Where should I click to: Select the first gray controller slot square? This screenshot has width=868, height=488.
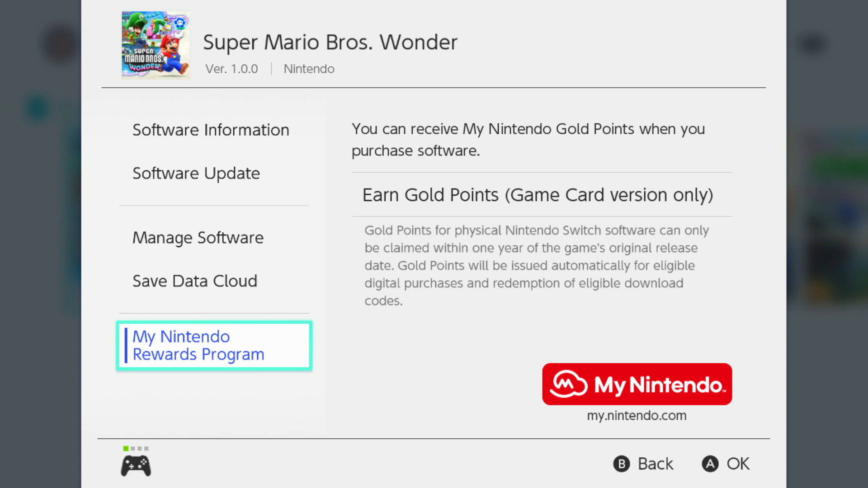(x=134, y=449)
